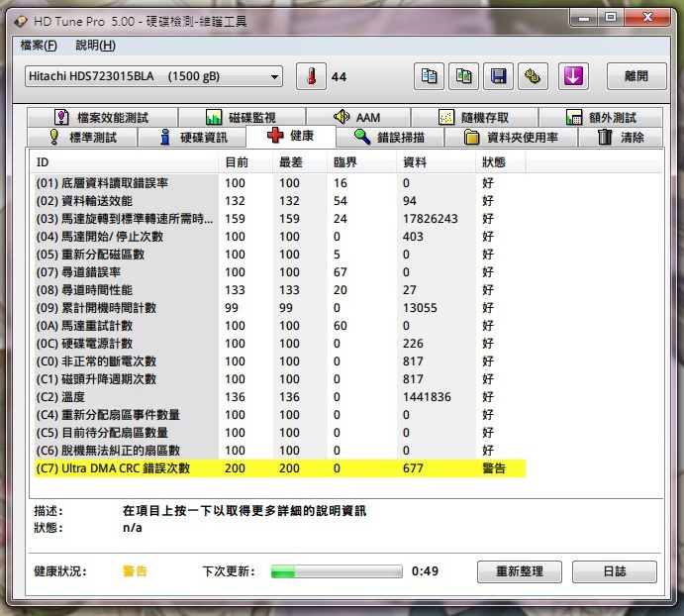This screenshot has height=616, width=684.
Task: Click the 重新整理 refresh button
Action: tap(519, 571)
